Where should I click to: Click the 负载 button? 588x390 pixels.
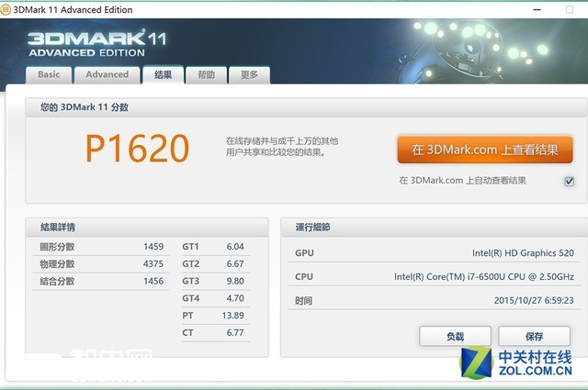pos(456,336)
